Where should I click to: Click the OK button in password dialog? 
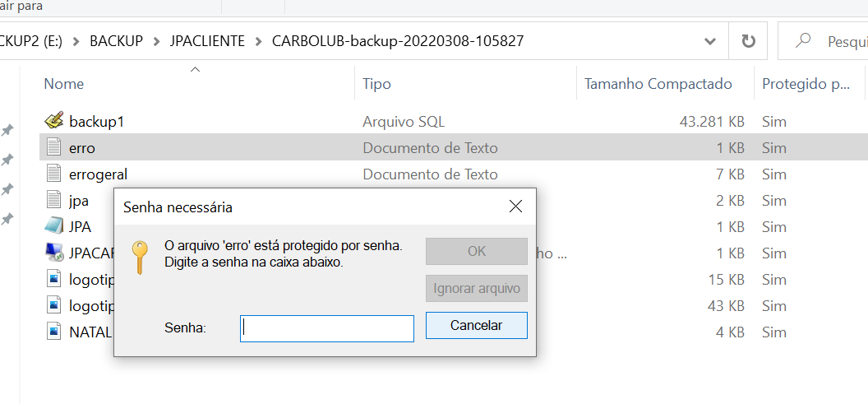click(x=477, y=252)
